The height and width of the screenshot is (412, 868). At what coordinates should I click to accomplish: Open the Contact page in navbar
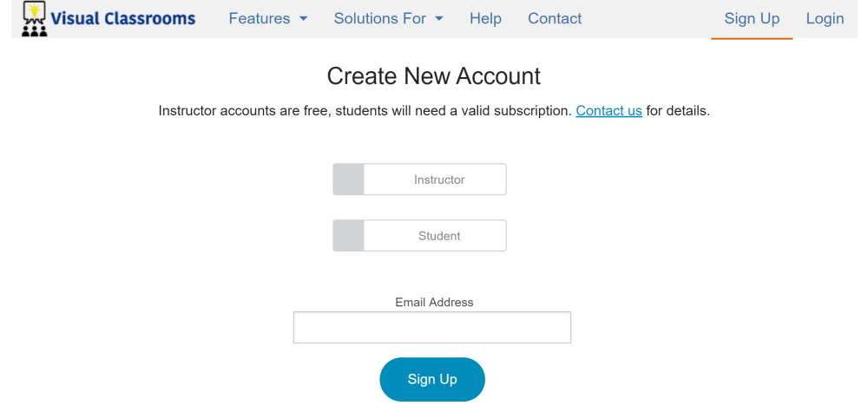555,18
